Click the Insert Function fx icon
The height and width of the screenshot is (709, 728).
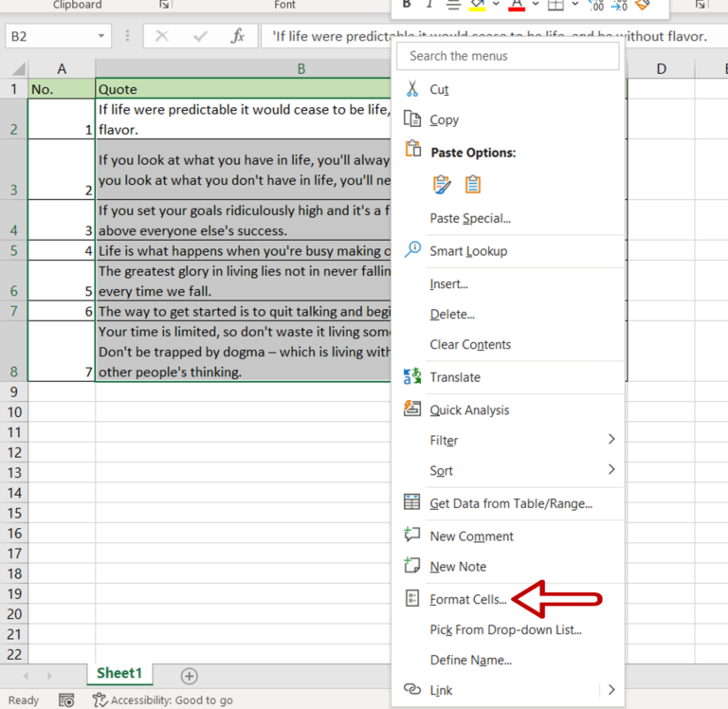[238, 37]
